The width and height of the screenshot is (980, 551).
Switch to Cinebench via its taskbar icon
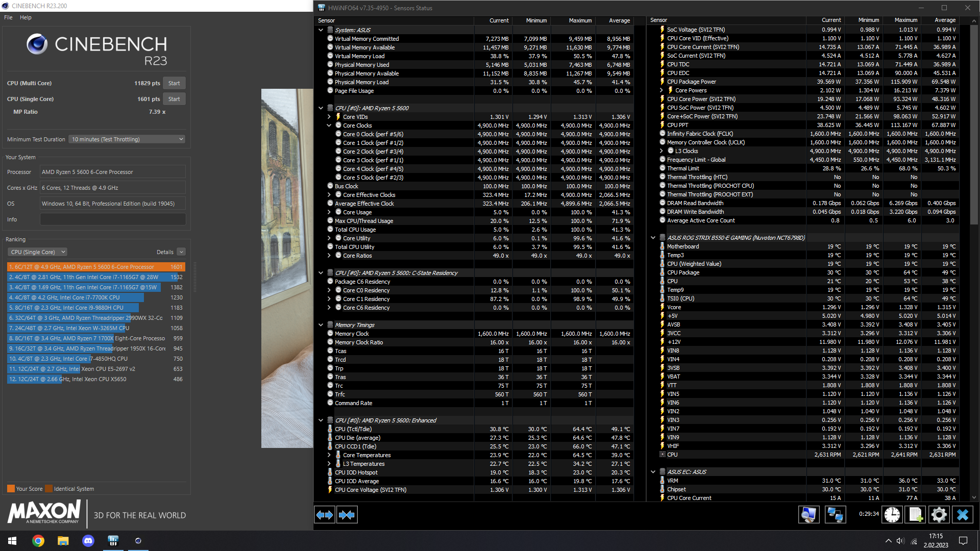point(138,541)
